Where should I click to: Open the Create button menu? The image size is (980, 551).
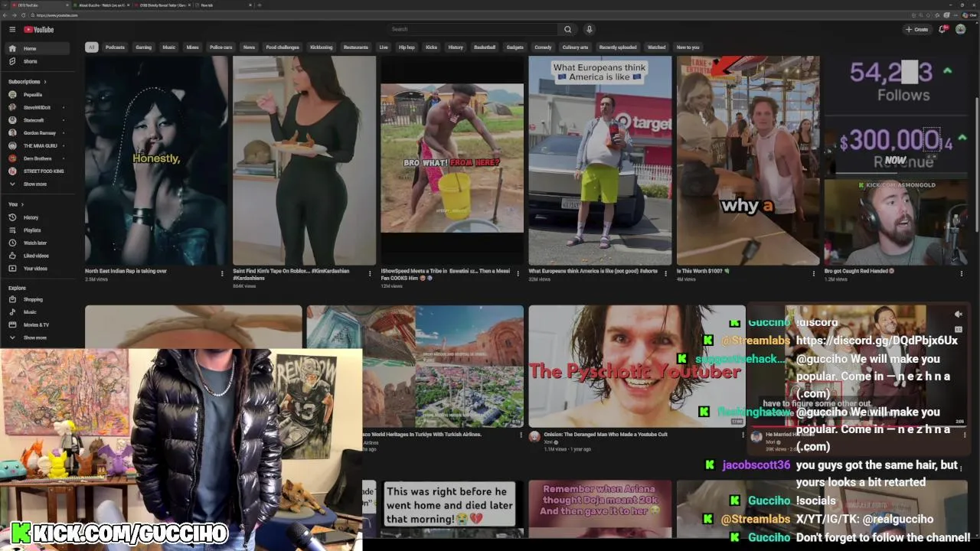coord(916,29)
